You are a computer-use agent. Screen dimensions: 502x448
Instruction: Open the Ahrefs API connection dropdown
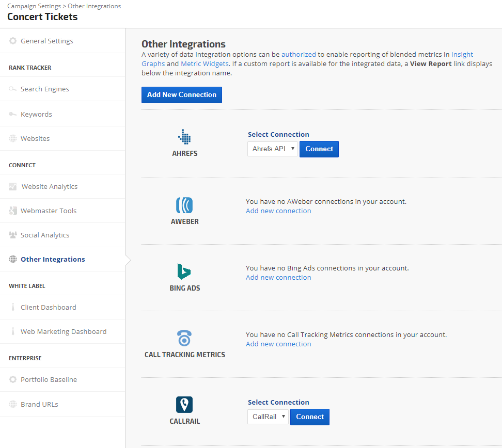pos(273,149)
